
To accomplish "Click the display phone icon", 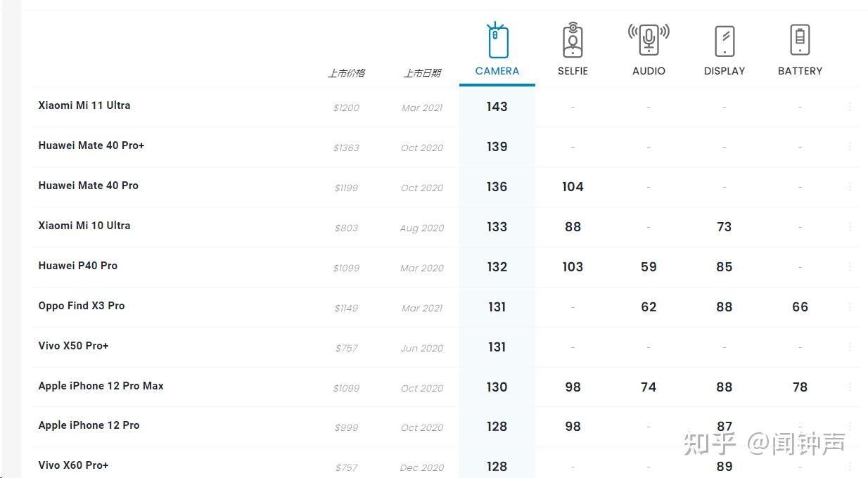I will (x=724, y=41).
